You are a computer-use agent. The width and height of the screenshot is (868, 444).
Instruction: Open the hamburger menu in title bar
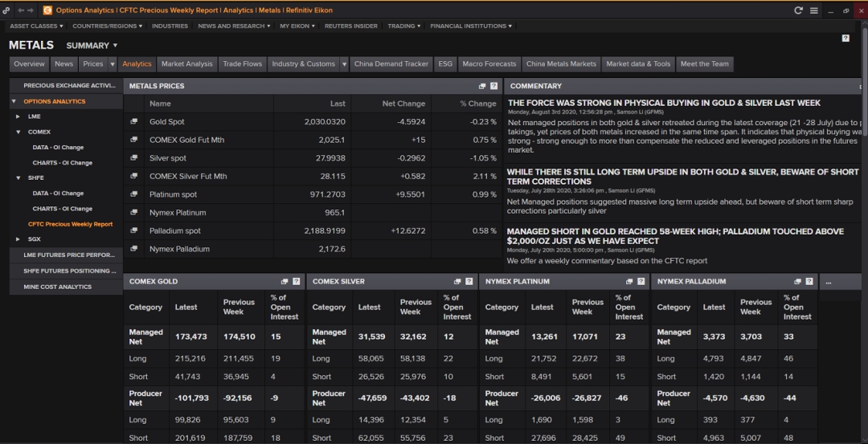pos(813,10)
